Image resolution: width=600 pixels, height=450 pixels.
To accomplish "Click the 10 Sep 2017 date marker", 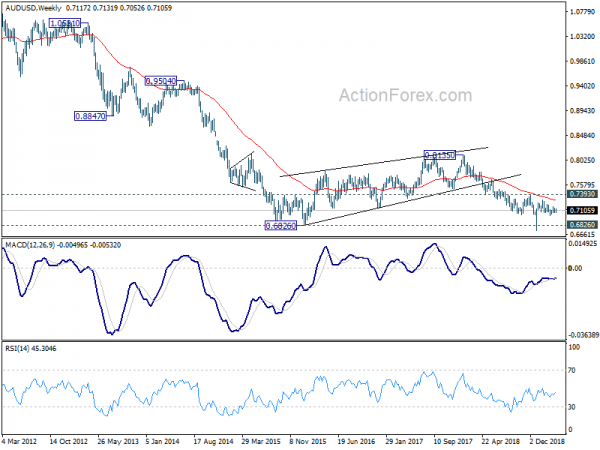I will pyautogui.click(x=454, y=441).
